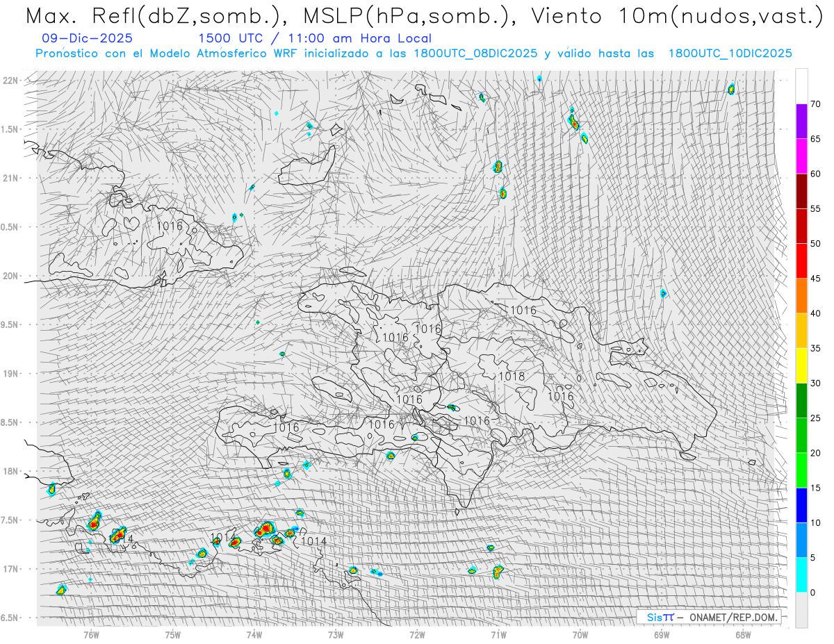Click the yellow 30–35 dBZ swatch

(x=801, y=365)
